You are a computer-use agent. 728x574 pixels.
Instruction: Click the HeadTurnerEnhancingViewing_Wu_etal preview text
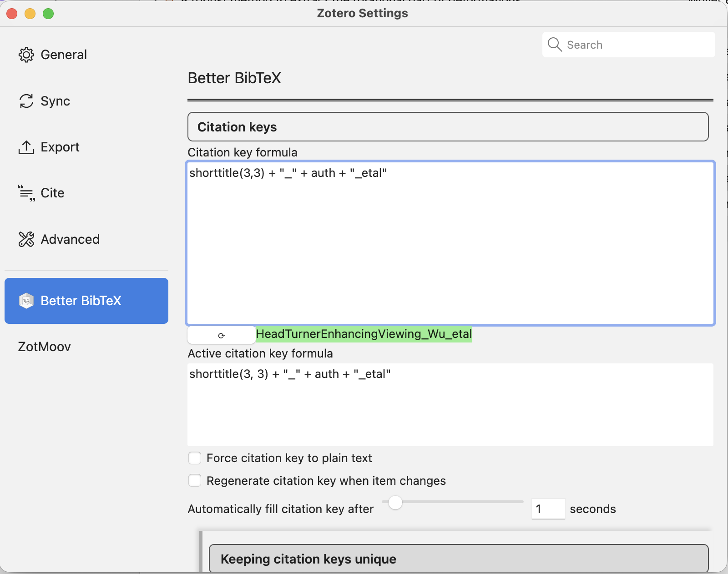[364, 334]
